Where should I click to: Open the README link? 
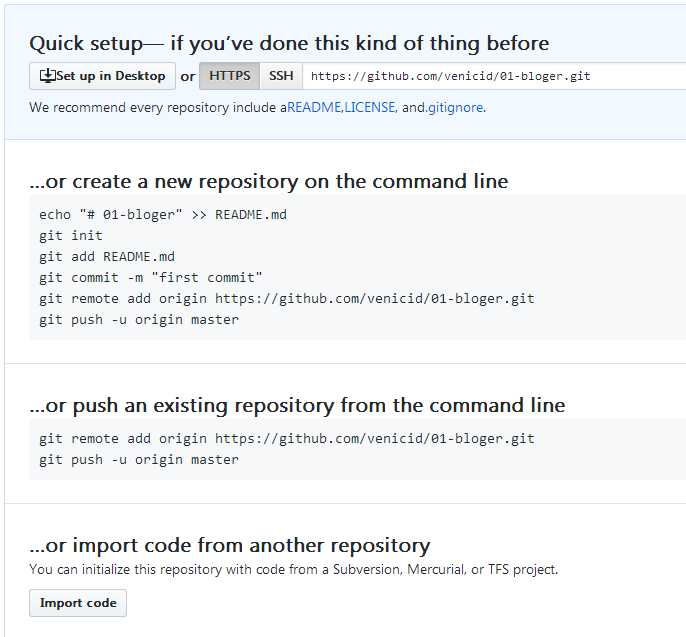314,108
